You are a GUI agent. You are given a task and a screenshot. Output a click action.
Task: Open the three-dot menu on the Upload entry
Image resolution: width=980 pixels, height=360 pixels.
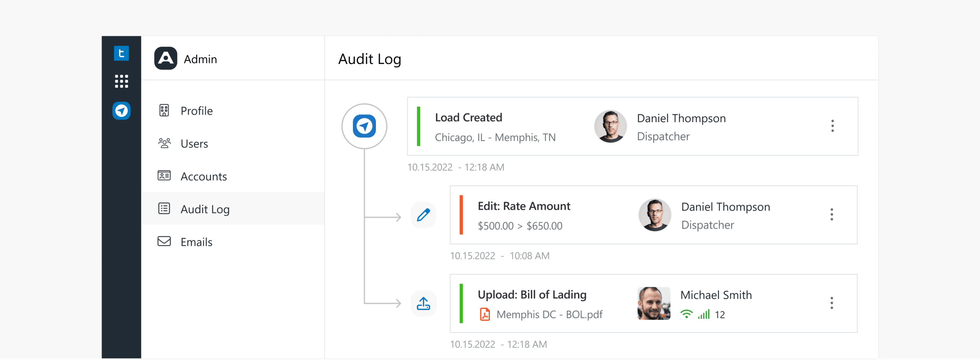click(833, 303)
